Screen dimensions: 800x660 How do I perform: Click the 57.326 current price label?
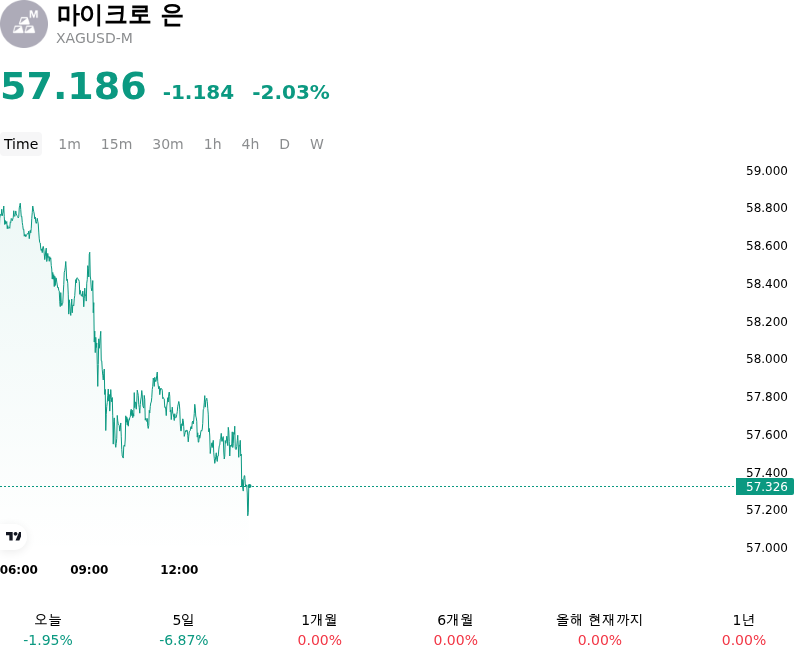click(765, 487)
